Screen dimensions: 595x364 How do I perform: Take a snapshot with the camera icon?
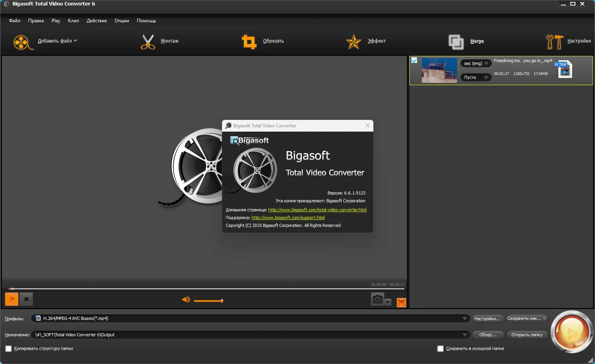click(377, 299)
